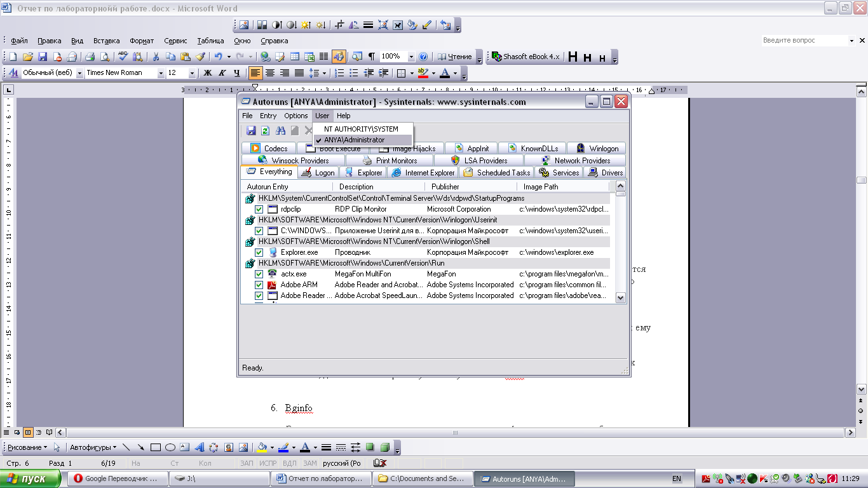Switch to Google Переводчик taskbar button
The image size is (868, 488).
click(116, 478)
